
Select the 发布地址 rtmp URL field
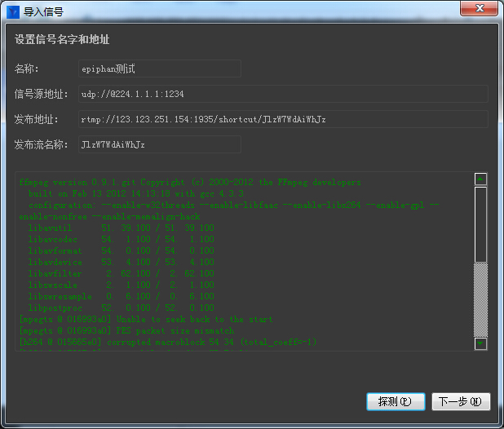click(282, 120)
